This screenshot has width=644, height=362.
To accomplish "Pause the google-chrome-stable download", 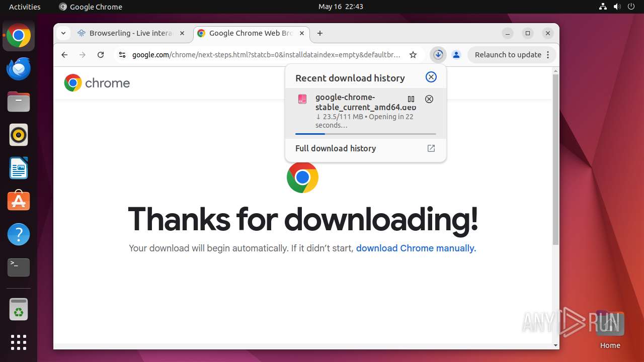I will pyautogui.click(x=411, y=99).
